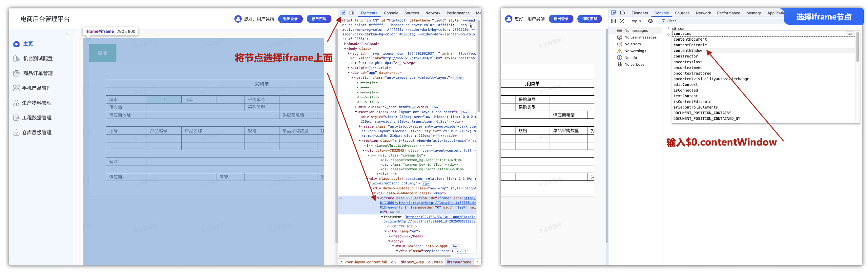Open Memory tab in right DevTools
This screenshot has height=273, width=868.
pyautogui.click(x=754, y=13)
